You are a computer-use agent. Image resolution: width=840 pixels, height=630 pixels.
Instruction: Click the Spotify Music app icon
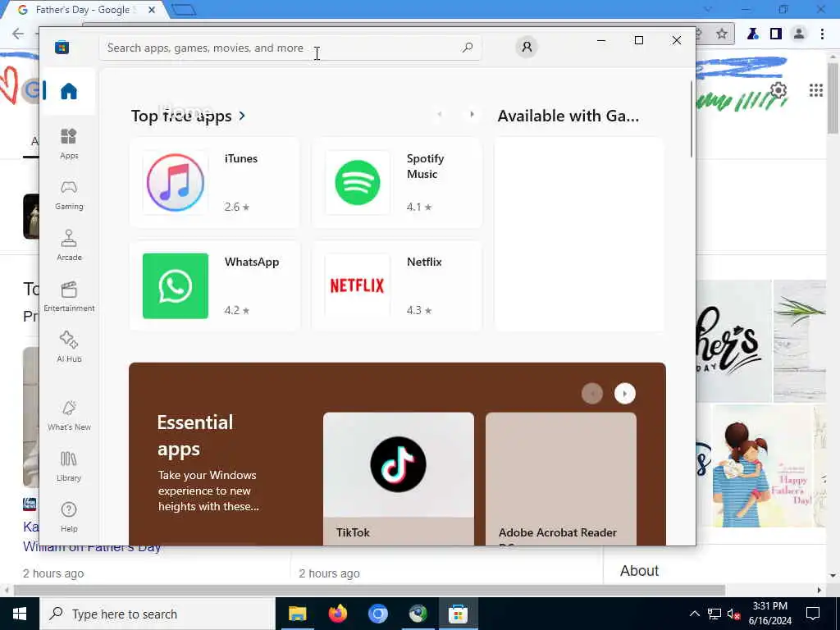coord(358,183)
